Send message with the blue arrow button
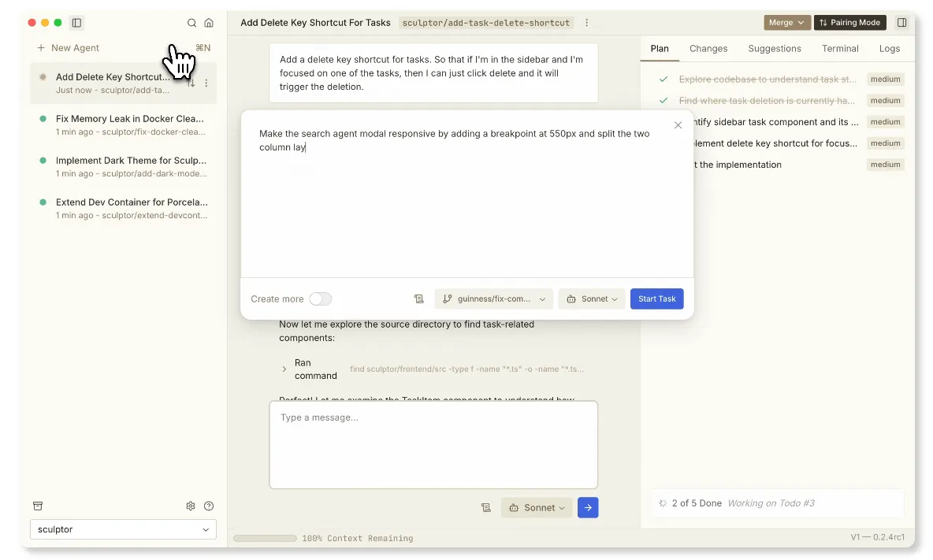 [x=588, y=508]
